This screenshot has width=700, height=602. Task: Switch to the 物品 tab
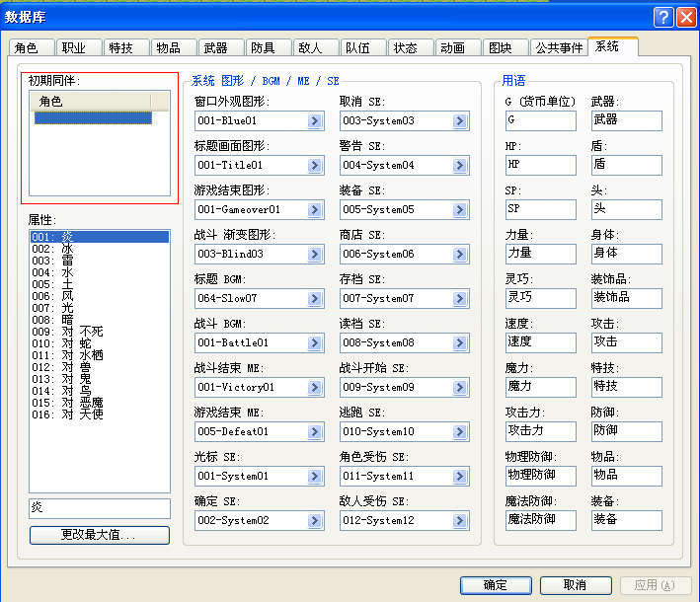pos(174,47)
